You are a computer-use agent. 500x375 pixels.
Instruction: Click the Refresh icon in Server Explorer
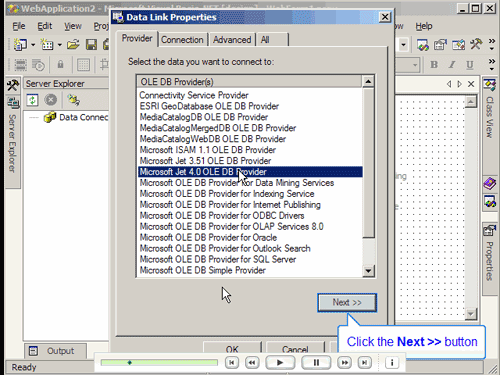[32, 100]
